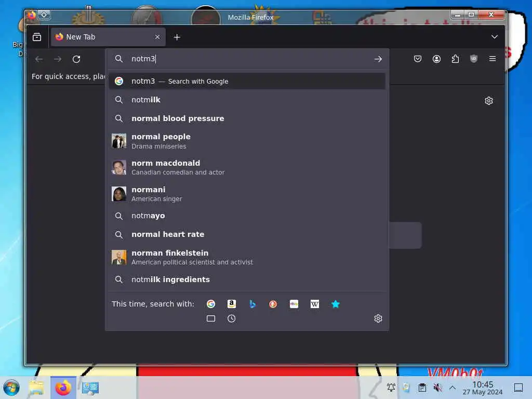The image size is (532, 399).
Task: Choose 'normal heart rate' suggestion
Action: point(247,234)
